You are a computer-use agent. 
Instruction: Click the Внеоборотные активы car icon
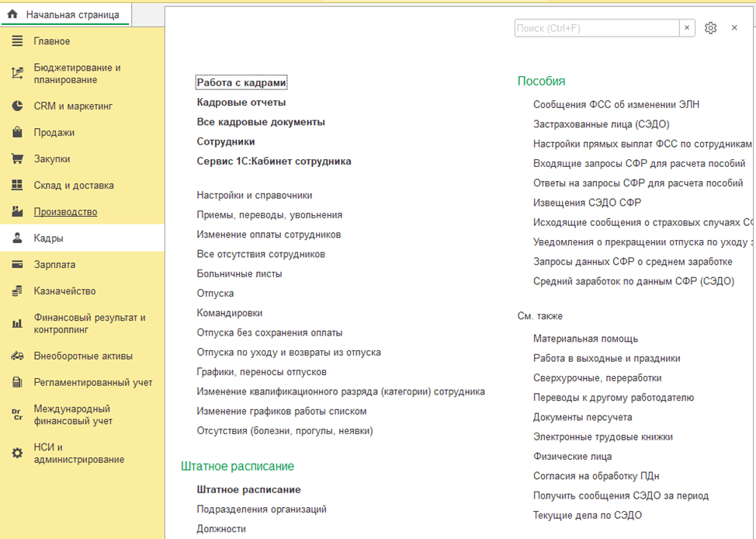point(17,356)
